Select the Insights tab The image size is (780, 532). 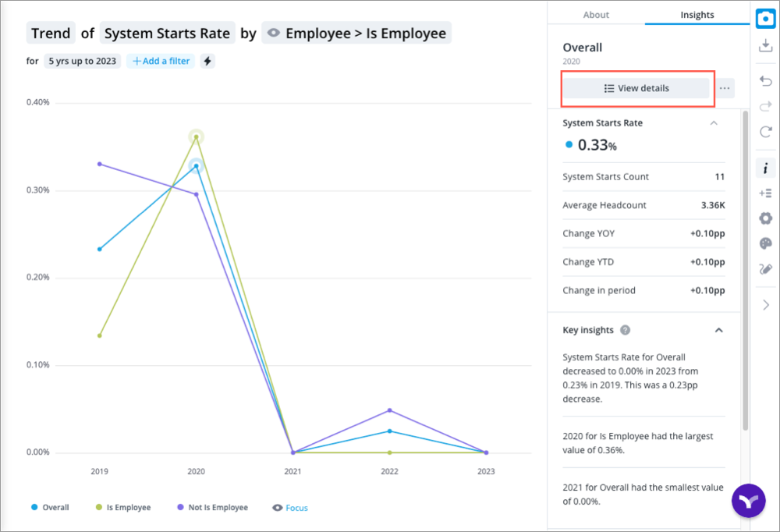697,15
